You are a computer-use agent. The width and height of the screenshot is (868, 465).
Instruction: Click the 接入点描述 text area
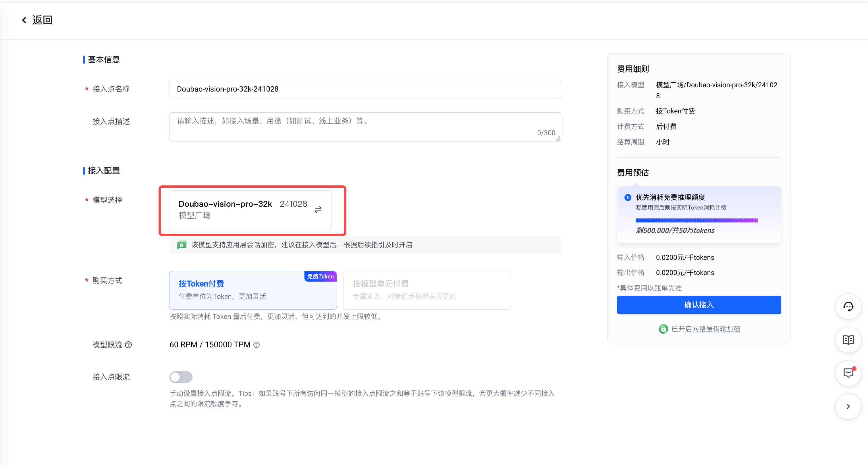(364, 127)
